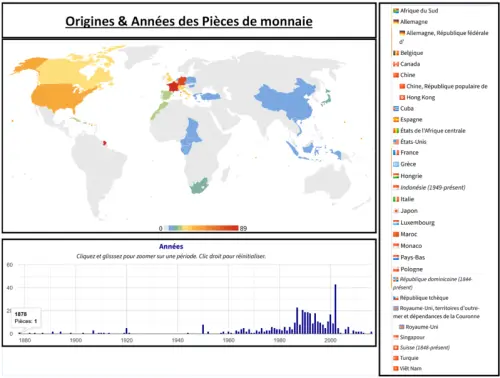Click the Espagne flag icon
The image size is (500, 378).
tap(396, 119)
